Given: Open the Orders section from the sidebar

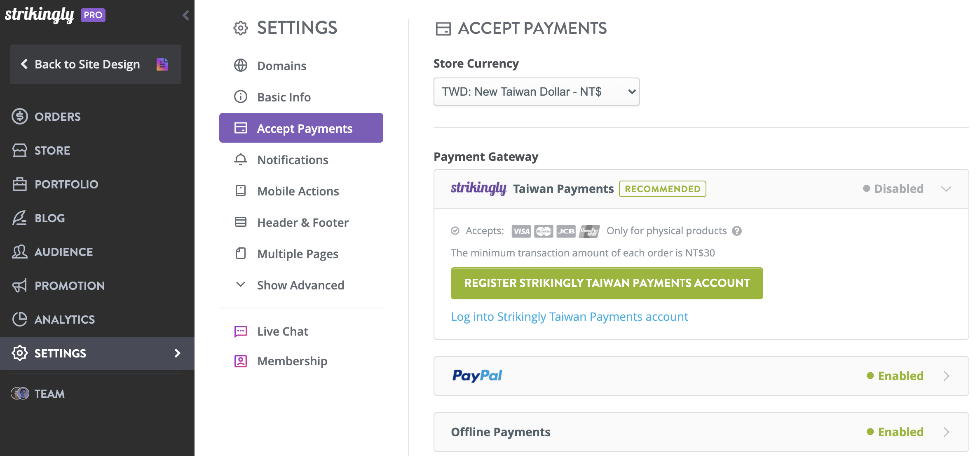Looking at the screenshot, I should pos(58,116).
